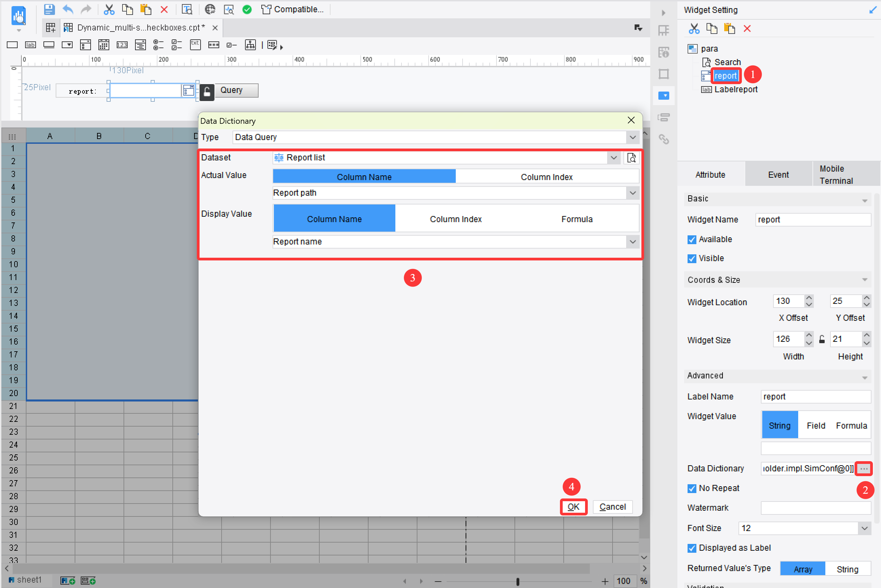
Task: Open Data Dictionary ellipsis button
Action: (864, 469)
